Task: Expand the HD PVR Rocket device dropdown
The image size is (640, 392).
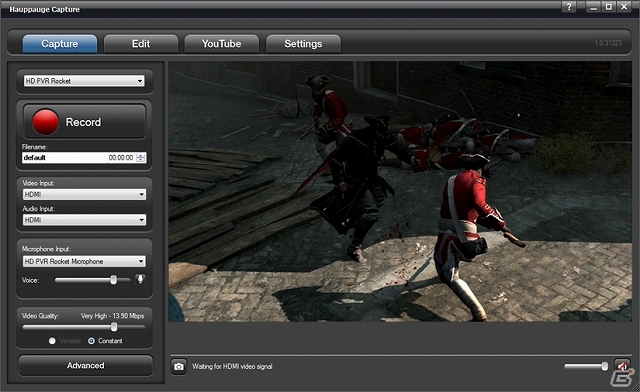Action: 84,81
